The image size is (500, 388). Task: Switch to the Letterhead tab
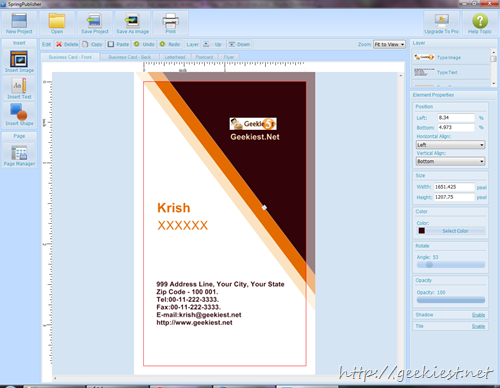175,57
